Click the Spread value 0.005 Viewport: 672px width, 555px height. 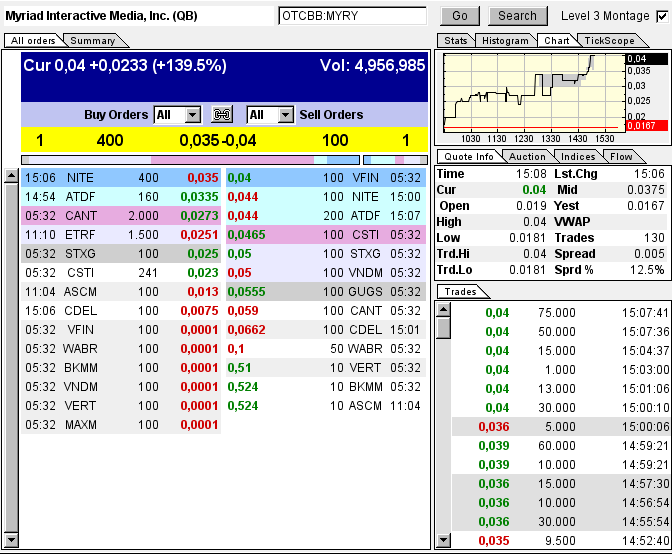pos(649,254)
